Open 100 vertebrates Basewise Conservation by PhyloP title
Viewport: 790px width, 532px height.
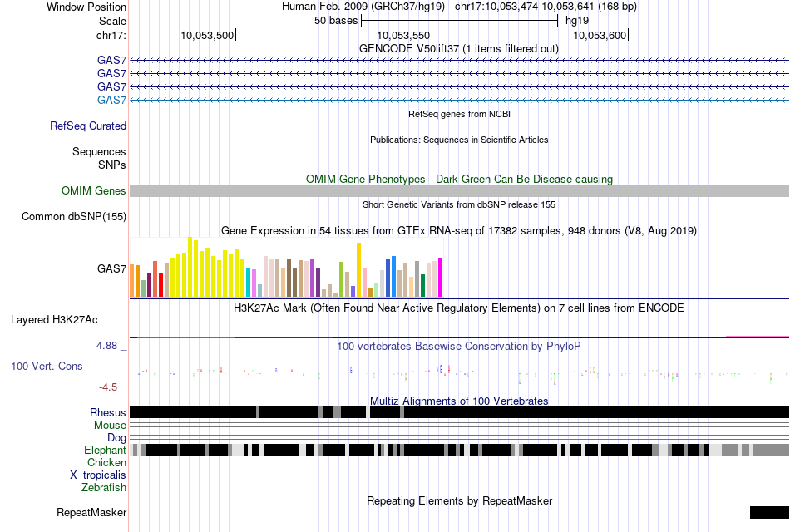click(459, 346)
